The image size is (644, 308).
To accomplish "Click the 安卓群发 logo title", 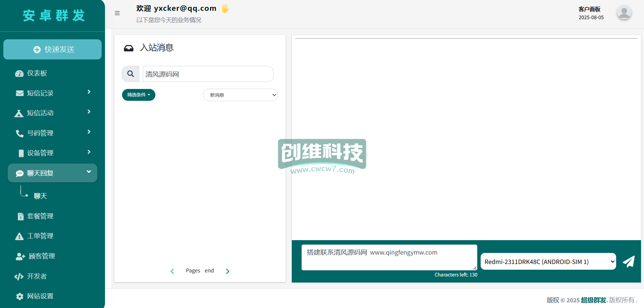I will pyautogui.click(x=54, y=15).
